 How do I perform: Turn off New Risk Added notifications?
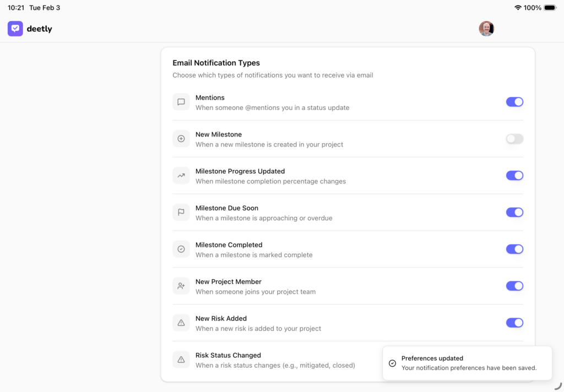(x=514, y=323)
